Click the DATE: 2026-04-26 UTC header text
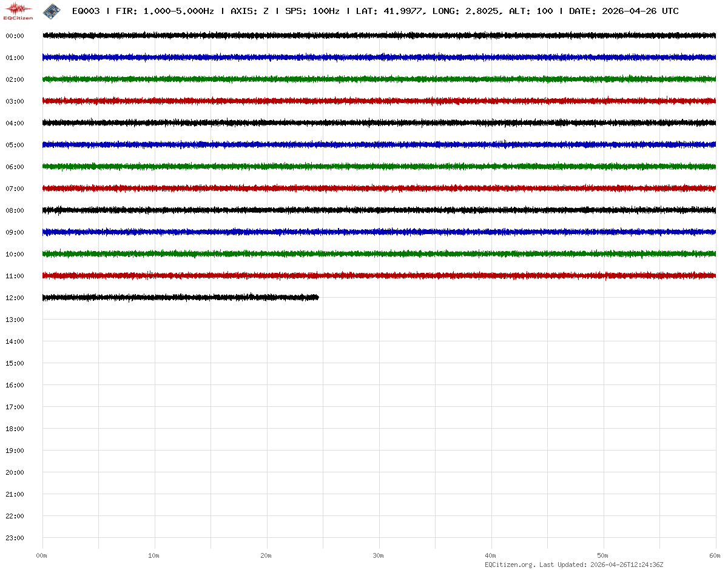Viewport: 728px width, 570px height. point(624,12)
